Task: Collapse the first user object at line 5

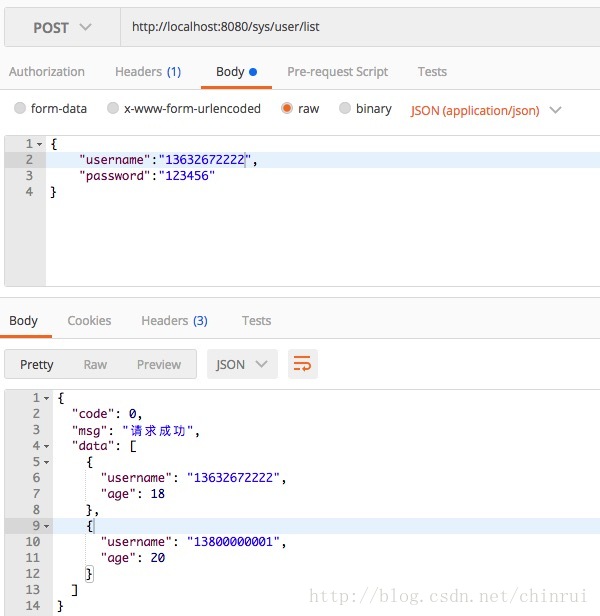Action: pyautogui.click(x=46, y=462)
